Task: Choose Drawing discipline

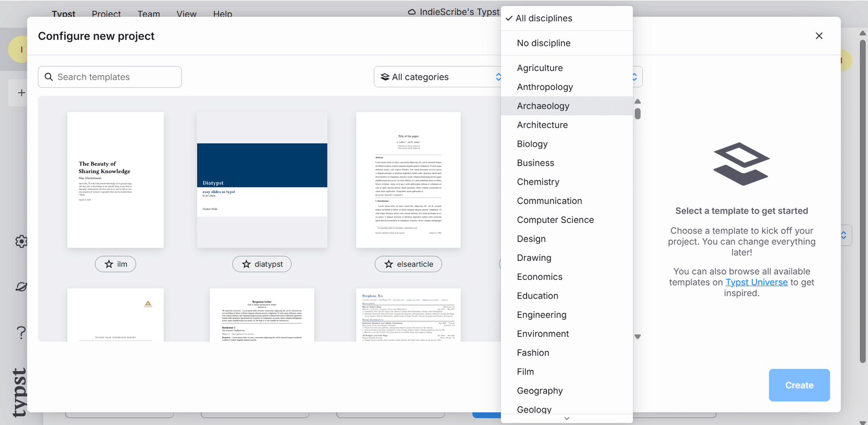Action: pos(567,257)
